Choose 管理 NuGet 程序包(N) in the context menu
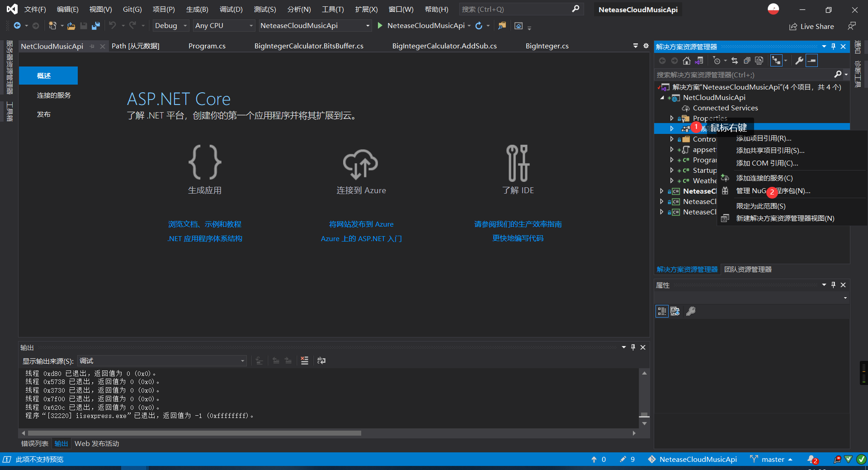The height and width of the screenshot is (470, 868). pos(773,191)
